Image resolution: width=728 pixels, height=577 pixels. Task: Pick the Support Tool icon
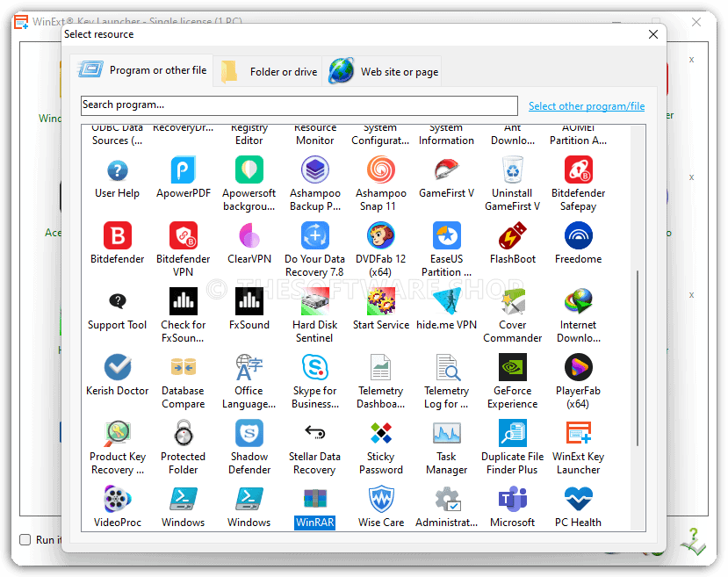pos(118,302)
